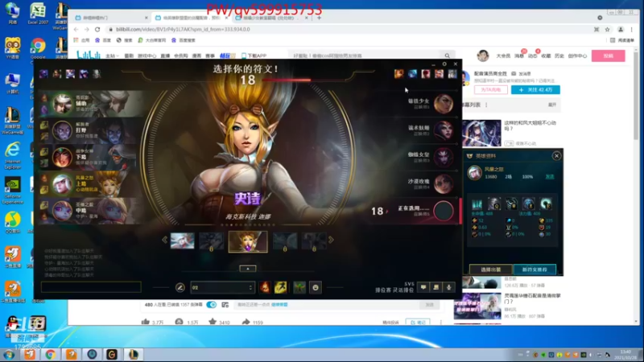Viewport: 644px width, 362px height.
Task: Click the 历史 history nav link
Action: (x=559, y=56)
